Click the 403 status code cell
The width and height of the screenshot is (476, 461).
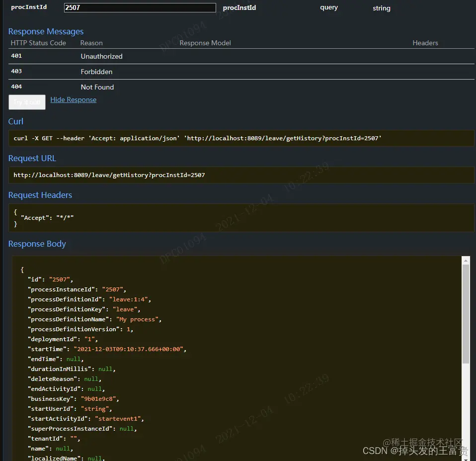pos(16,72)
